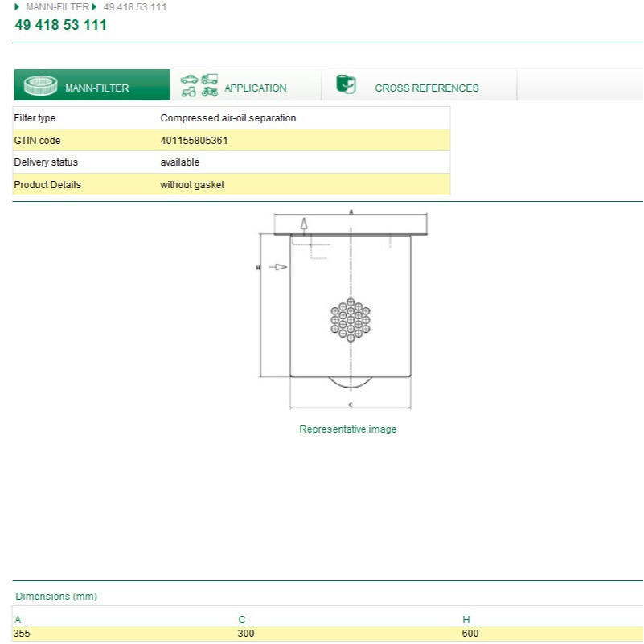
Task: Click the heading 49 418 53 111
Action: pos(61,25)
